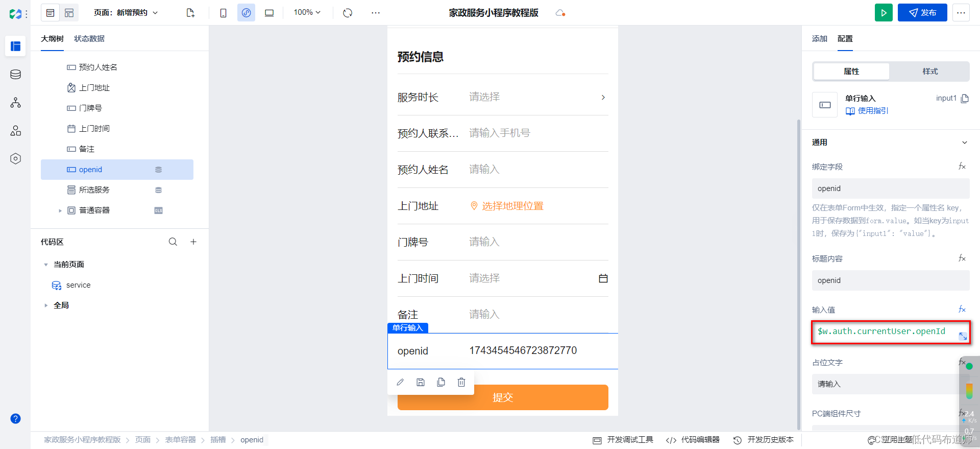Image resolution: width=980 pixels, height=449 pixels.
Task: Search in the code area
Action: (173, 242)
